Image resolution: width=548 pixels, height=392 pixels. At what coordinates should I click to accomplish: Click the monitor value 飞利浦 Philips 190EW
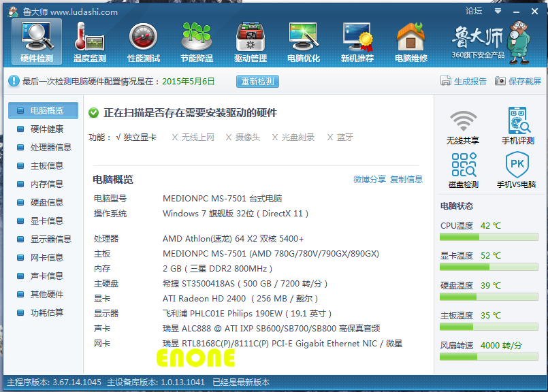click(x=247, y=314)
